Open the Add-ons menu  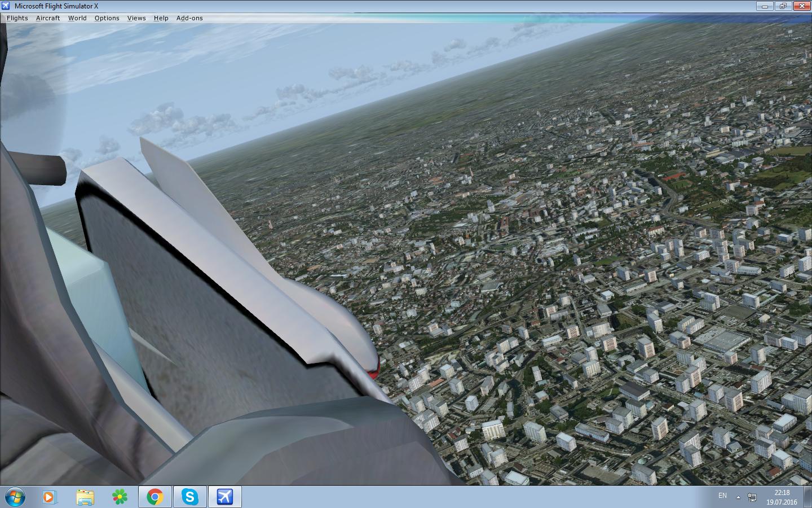(x=189, y=18)
